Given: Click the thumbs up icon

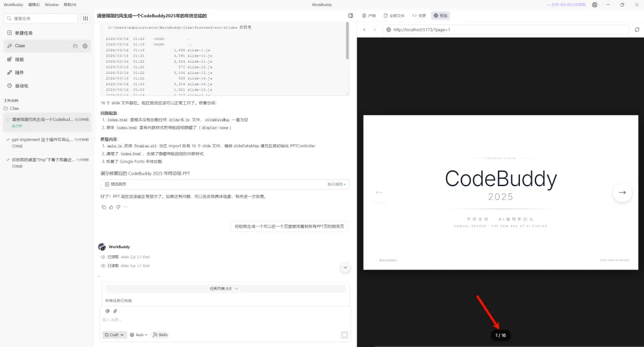Looking at the screenshot, I should (111, 207).
